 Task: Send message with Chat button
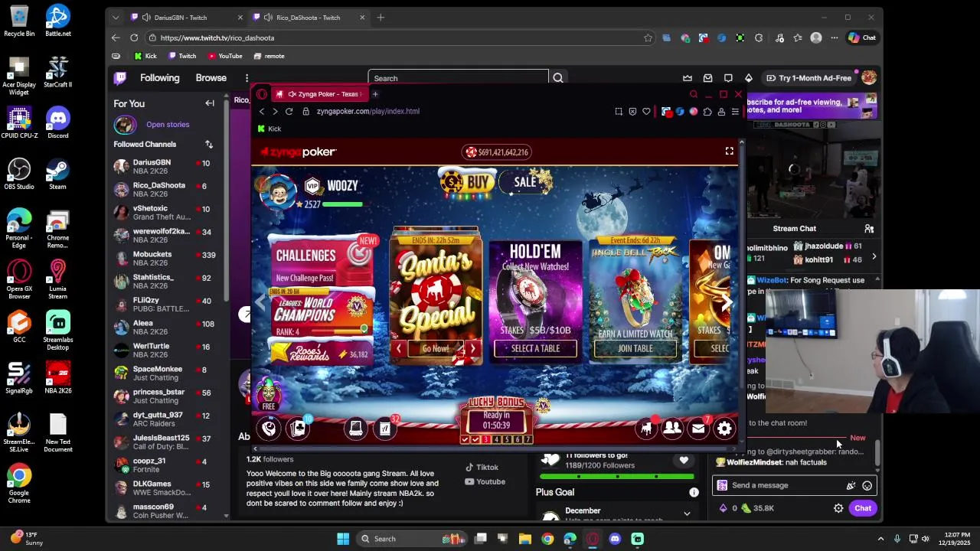[x=863, y=508]
